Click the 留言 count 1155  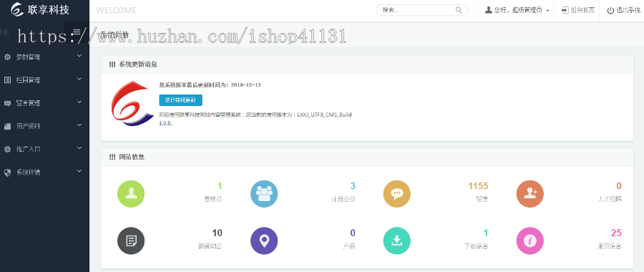coord(478,186)
